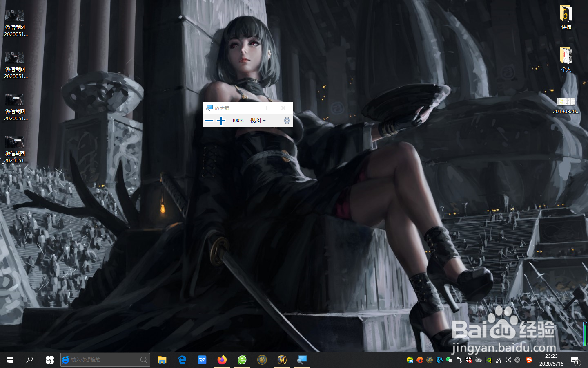This screenshot has height=368, width=588.
Task: Open Windows Security shield tray icon
Action: point(469,360)
